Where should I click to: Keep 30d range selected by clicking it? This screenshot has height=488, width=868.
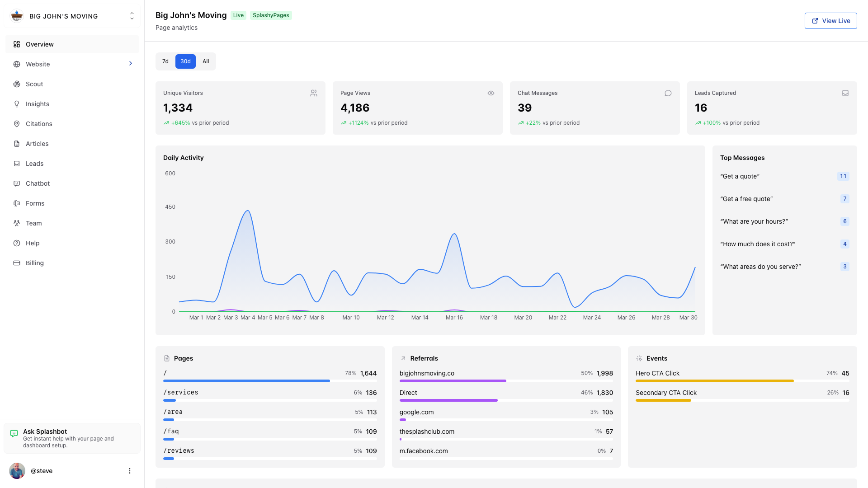click(x=185, y=61)
